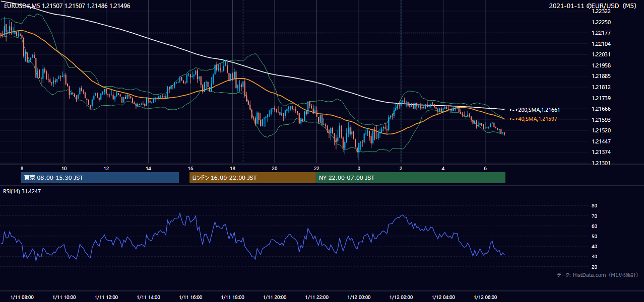The height and width of the screenshot is (302, 644).
Task: Click RSI level 30 on scale
Action: pos(594,257)
